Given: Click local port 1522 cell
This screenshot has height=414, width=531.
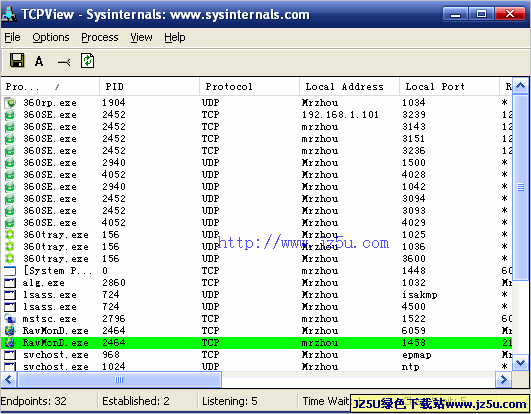Looking at the screenshot, I should 414,319.
